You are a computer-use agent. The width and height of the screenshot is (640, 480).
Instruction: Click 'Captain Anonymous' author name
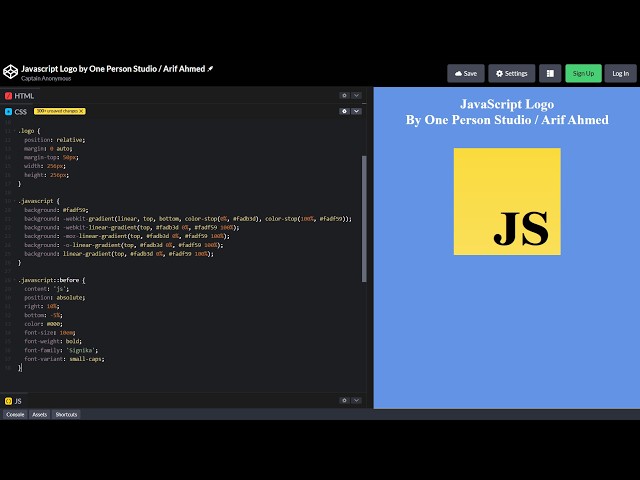point(46,78)
